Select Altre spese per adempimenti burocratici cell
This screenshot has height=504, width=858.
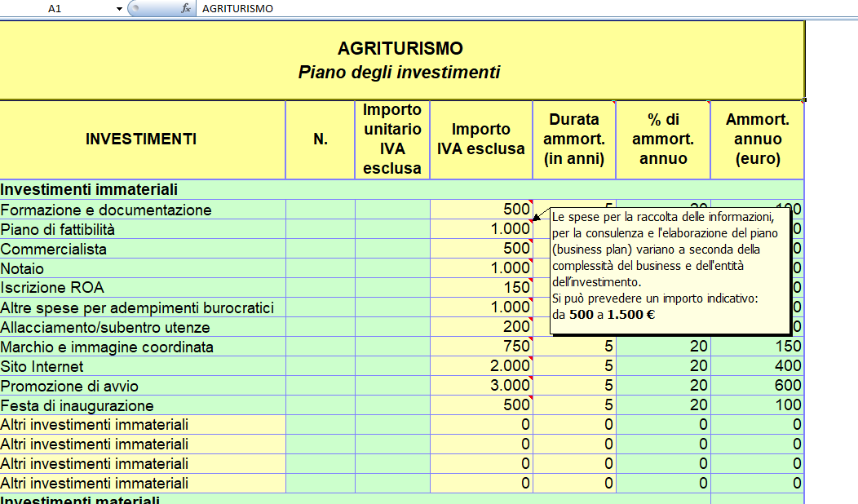(x=142, y=307)
